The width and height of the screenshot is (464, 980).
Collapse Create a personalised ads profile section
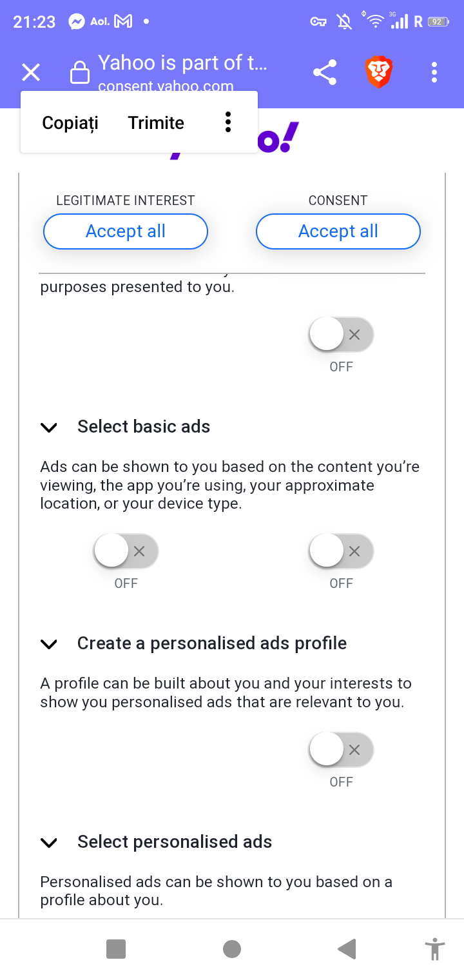point(49,643)
